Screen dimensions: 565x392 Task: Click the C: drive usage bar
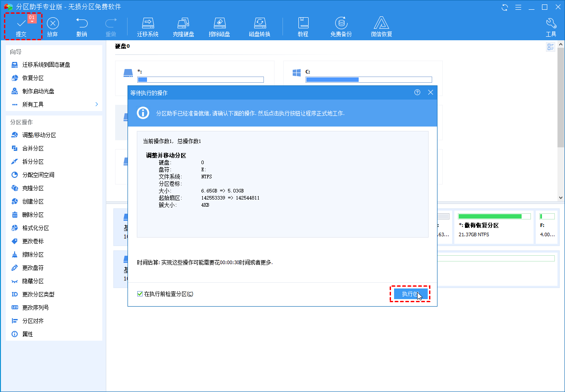368,80
